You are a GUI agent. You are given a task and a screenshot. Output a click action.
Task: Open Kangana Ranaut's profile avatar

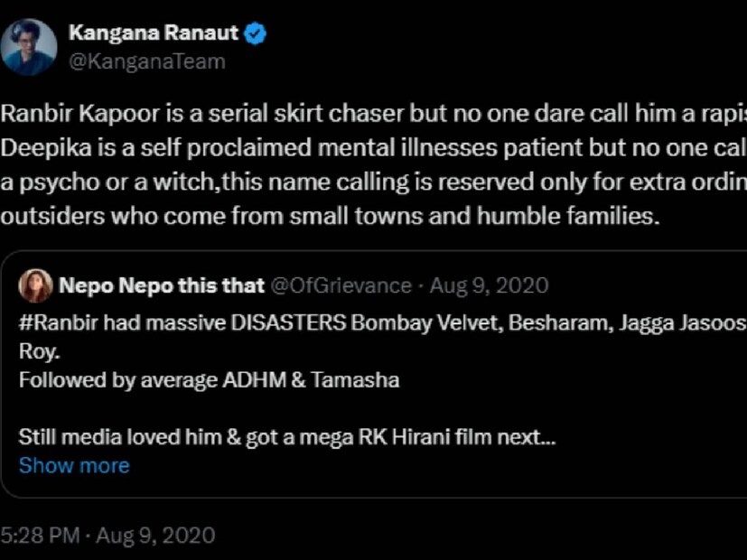pyautogui.click(x=29, y=47)
